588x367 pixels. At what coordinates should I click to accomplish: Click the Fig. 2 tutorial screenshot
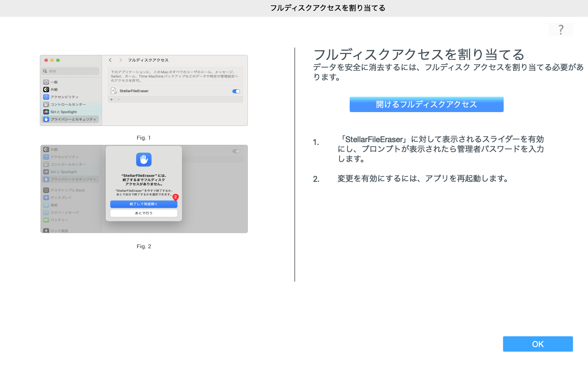coord(144,189)
